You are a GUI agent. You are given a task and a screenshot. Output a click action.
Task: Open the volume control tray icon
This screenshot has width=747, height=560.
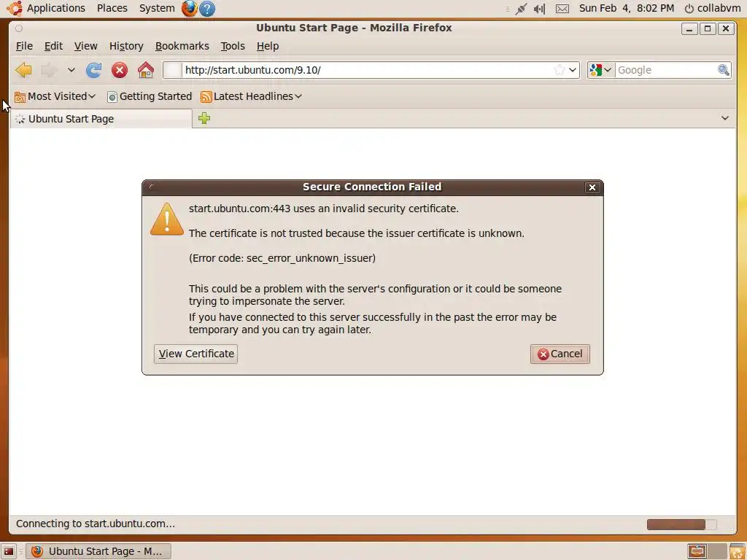[539, 9]
